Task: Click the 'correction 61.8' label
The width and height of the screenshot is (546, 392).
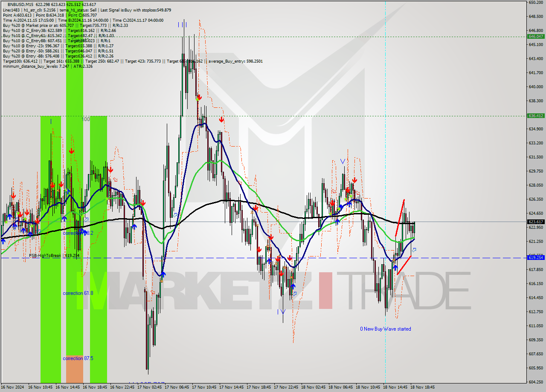Action: click(78, 293)
